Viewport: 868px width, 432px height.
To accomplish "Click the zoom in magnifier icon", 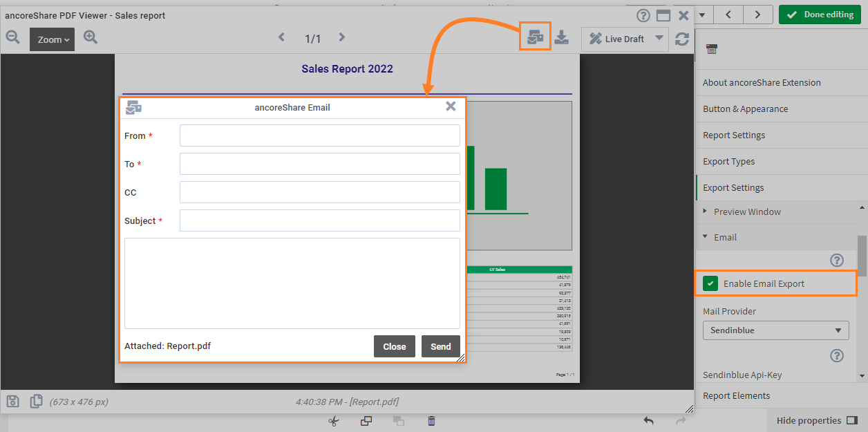I will (91, 38).
